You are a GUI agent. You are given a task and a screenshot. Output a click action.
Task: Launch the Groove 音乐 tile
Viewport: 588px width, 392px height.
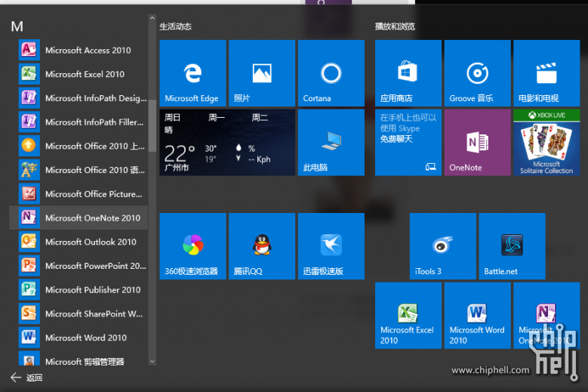[x=477, y=73]
